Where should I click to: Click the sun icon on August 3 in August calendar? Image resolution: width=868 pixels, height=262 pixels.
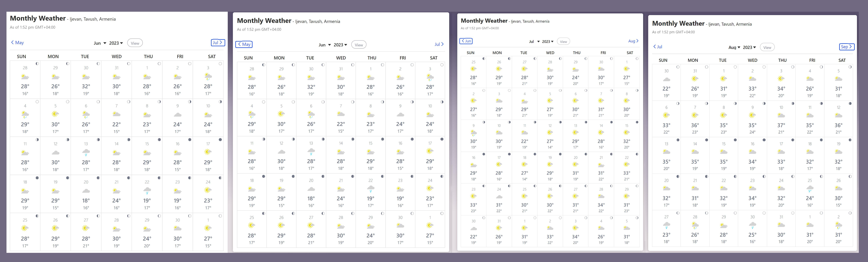point(781,79)
